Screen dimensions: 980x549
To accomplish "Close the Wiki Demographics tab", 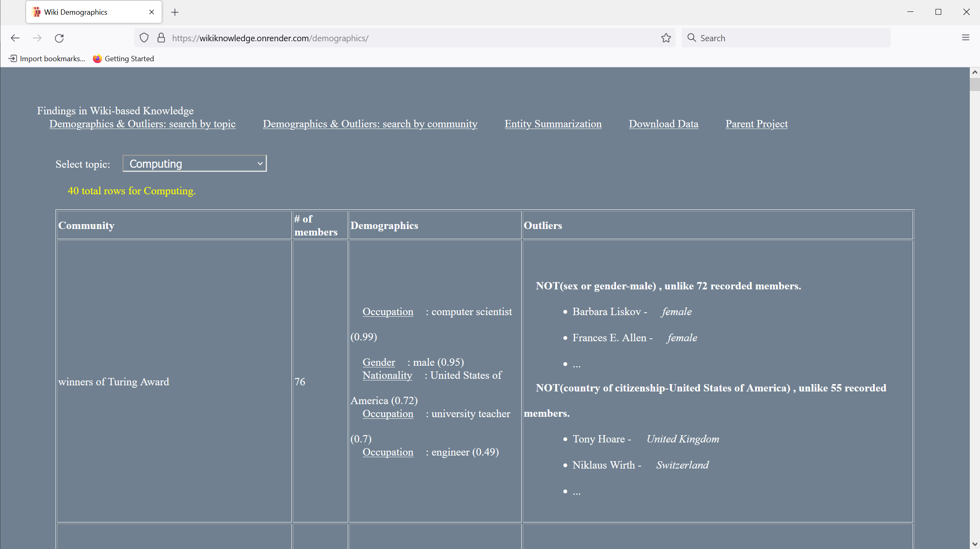I will click(x=151, y=12).
